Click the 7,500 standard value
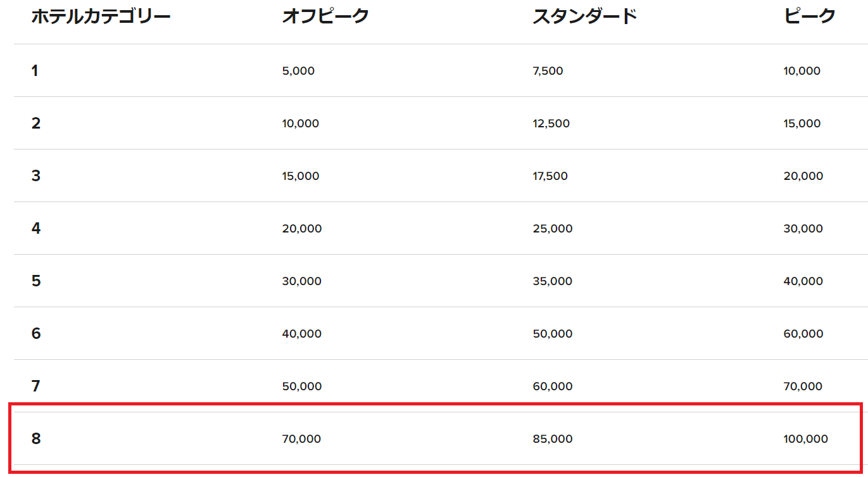 (548, 71)
